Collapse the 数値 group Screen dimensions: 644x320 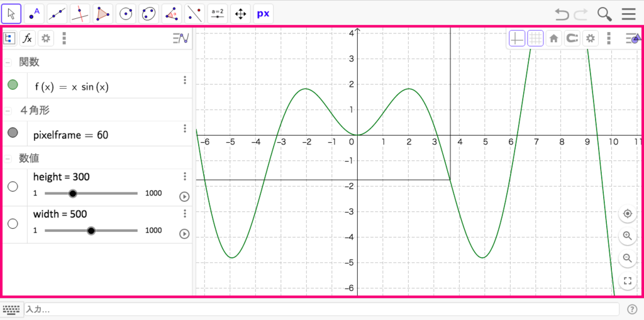(8, 158)
